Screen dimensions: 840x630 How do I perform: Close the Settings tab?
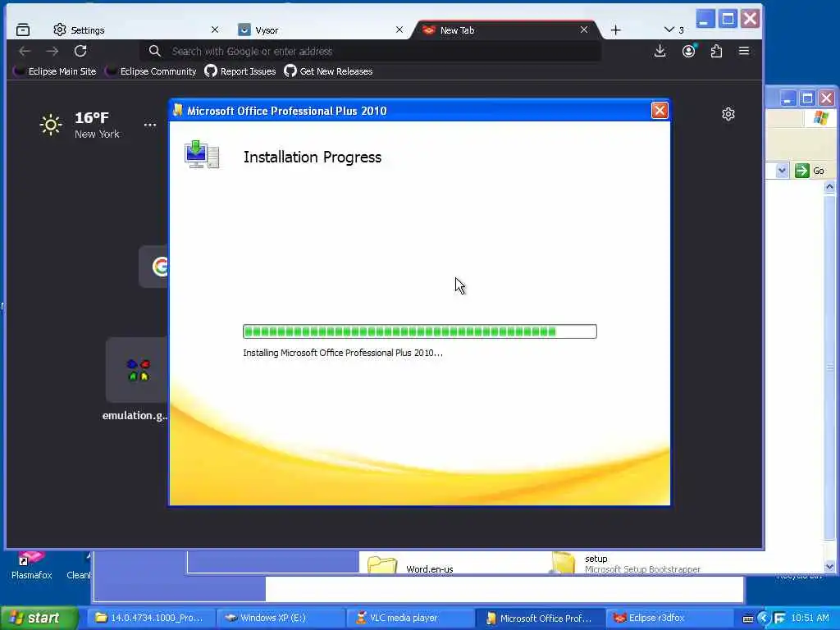tap(215, 30)
